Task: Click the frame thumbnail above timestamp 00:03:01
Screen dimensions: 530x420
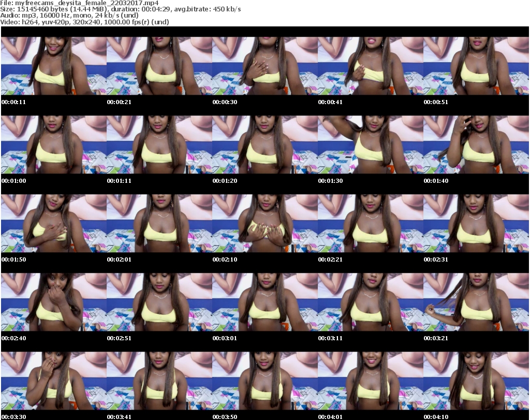Action: tap(265, 302)
